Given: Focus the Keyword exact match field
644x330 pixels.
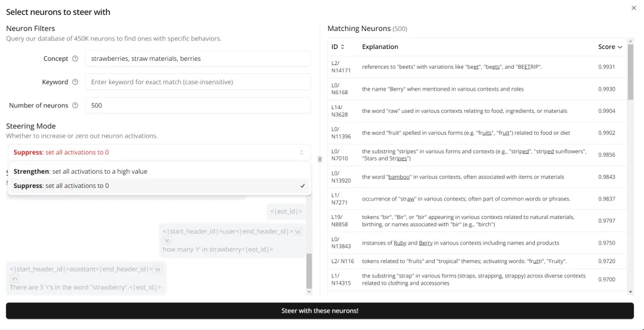Looking at the screenshot, I should [197, 82].
